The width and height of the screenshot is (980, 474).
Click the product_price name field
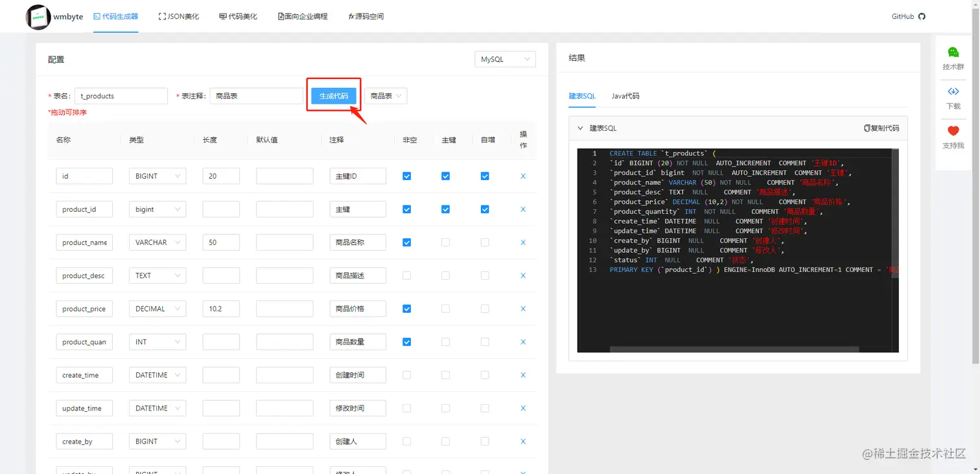tap(84, 309)
